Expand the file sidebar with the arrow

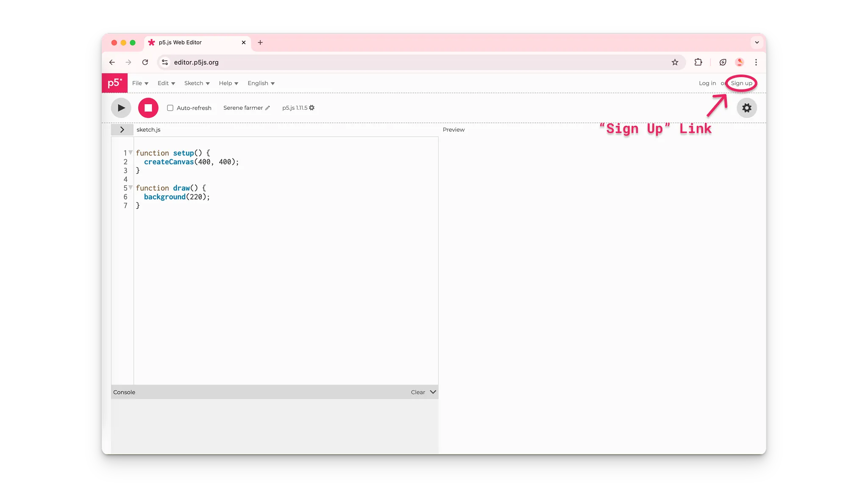(x=122, y=129)
